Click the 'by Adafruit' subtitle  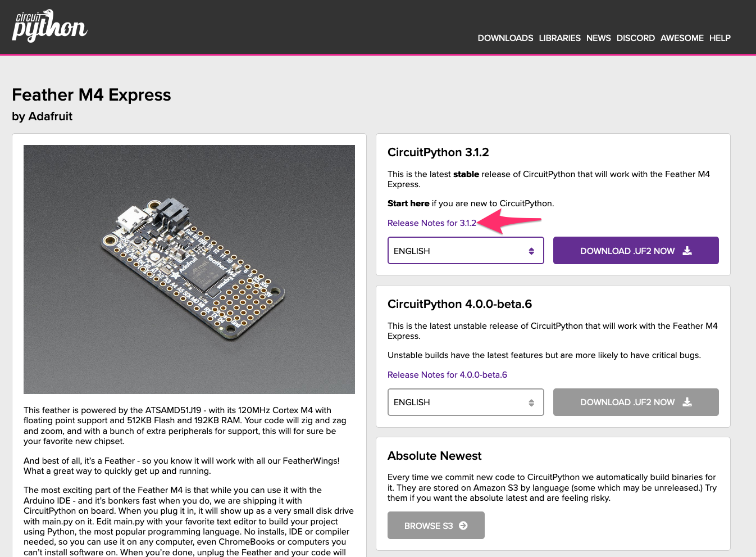click(42, 116)
